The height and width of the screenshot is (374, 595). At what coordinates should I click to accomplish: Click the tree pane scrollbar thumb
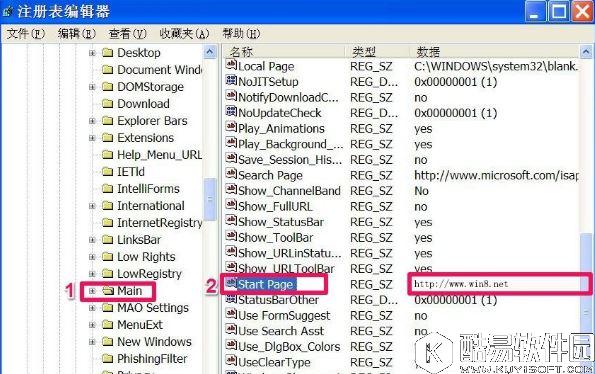pos(210,199)
